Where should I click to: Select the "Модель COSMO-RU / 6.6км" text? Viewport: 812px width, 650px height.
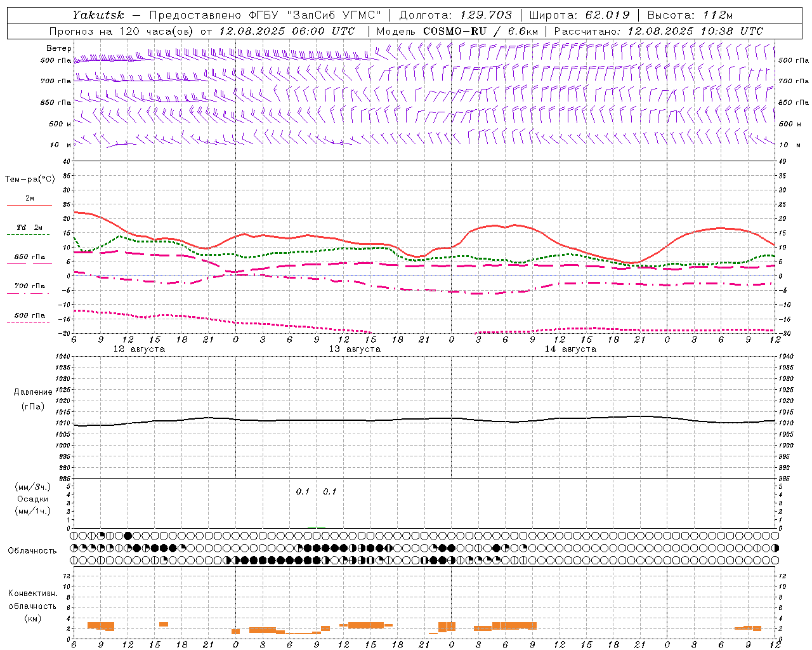coord(457,31)
